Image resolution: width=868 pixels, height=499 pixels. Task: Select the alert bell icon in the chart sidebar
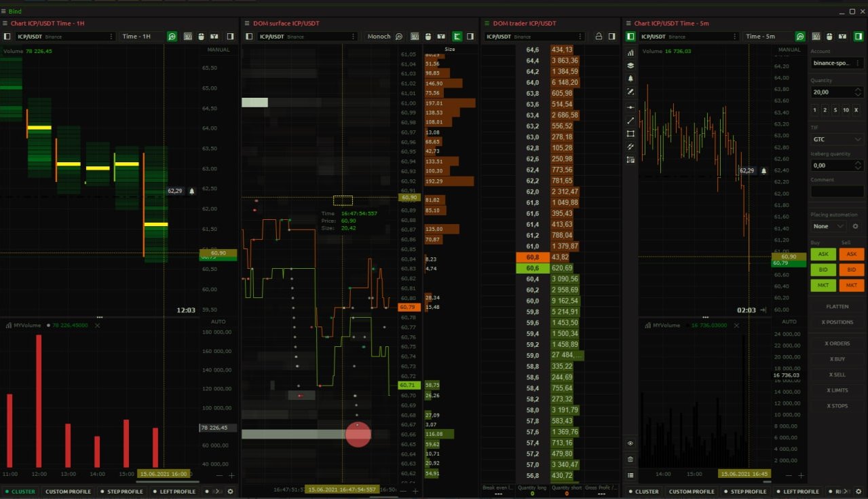point(630,78)
